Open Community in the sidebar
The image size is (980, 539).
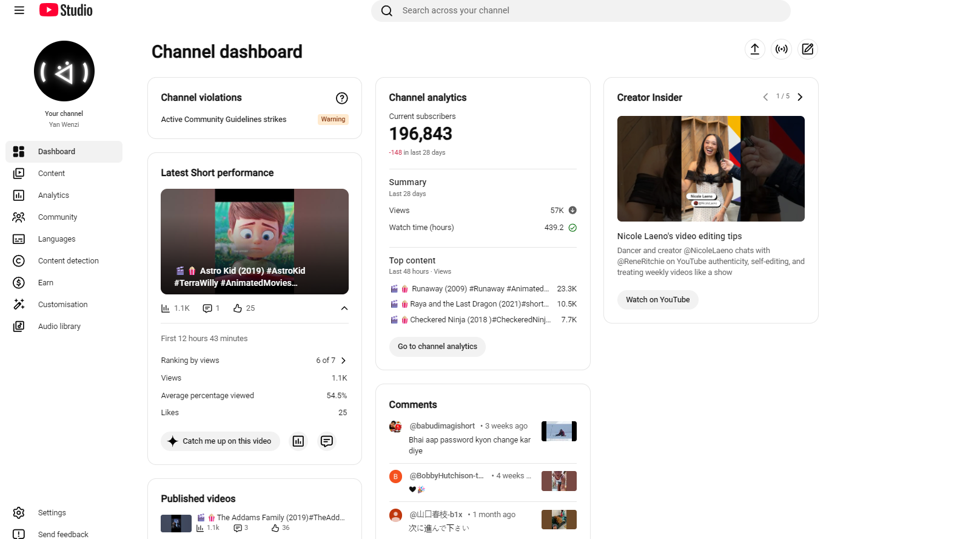tap(64, 217)
